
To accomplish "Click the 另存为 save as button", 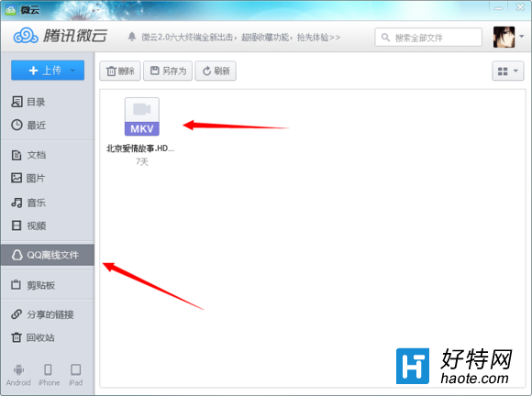I will (x=168, y=71).
